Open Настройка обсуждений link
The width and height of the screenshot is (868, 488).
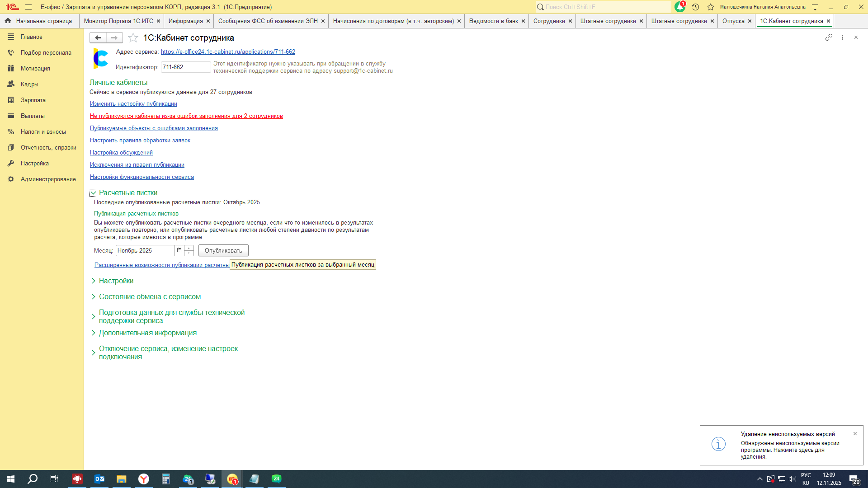point(121,153)
